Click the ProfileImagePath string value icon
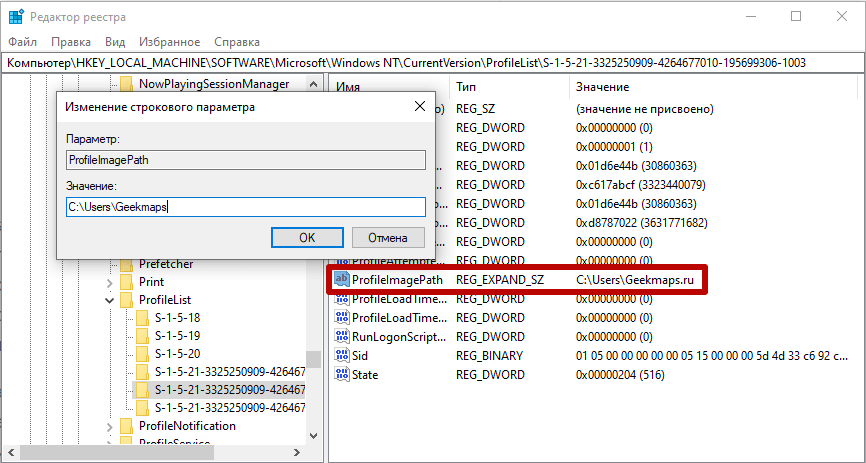This screenshot has height=463, width=866. [341, 280]
